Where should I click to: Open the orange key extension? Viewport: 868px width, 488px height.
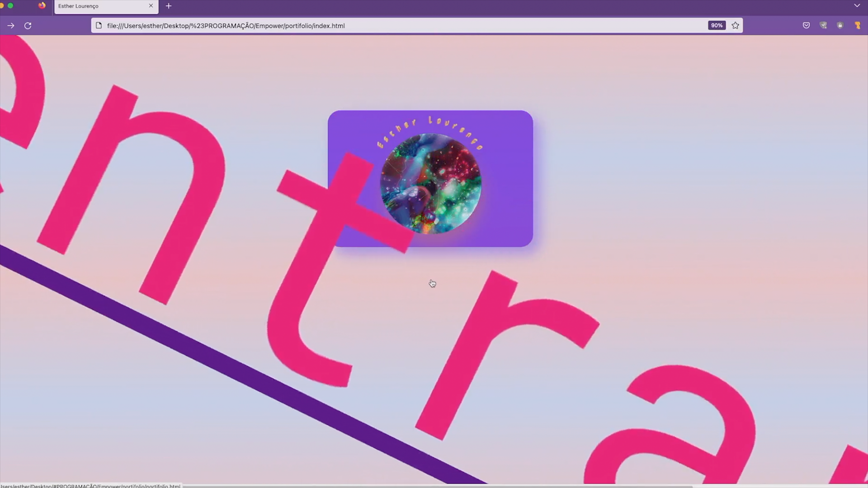(858, 26)
